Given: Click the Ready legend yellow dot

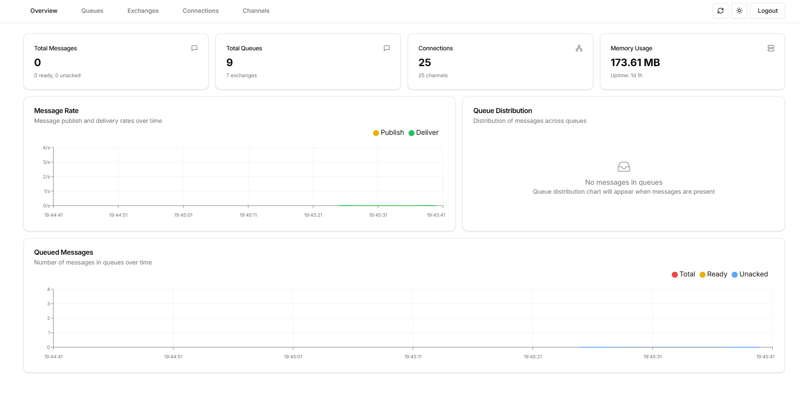Looking at the screenshot, I should [x=702, y=275].
